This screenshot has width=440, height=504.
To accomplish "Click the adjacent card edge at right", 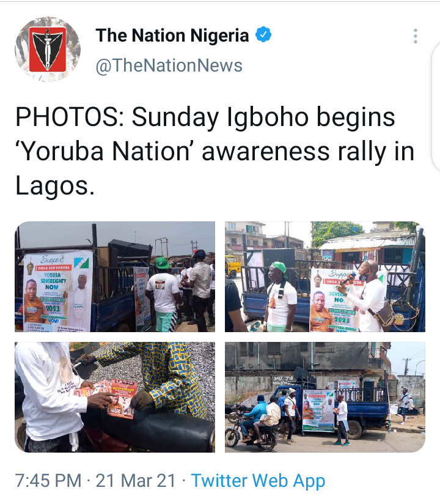I will click(436, 107).
